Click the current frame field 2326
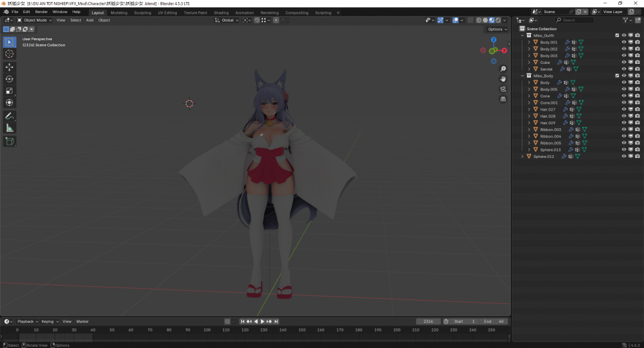 point(428,321)
